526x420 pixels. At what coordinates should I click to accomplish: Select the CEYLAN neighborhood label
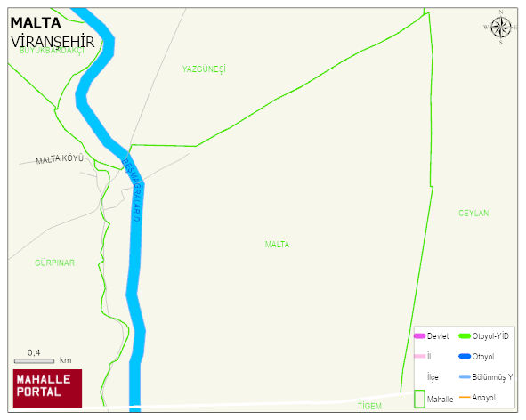pyautogui.click(x=473, y=213)
